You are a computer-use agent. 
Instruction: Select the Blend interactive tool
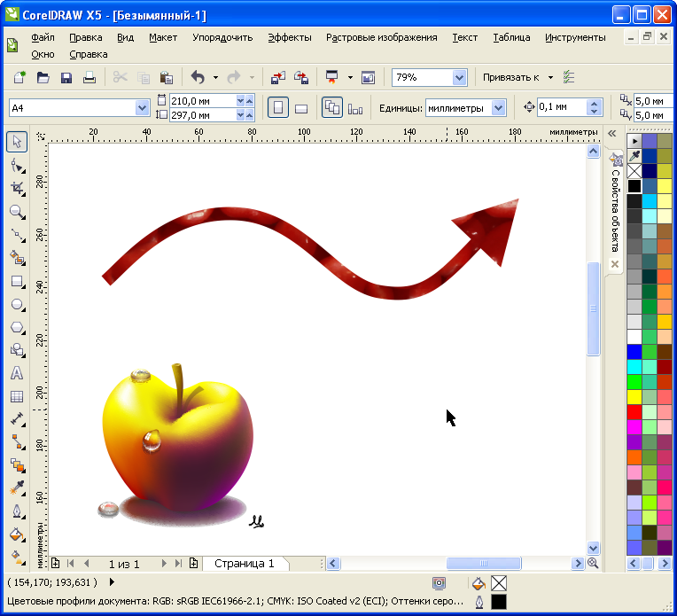click(17, 465)
